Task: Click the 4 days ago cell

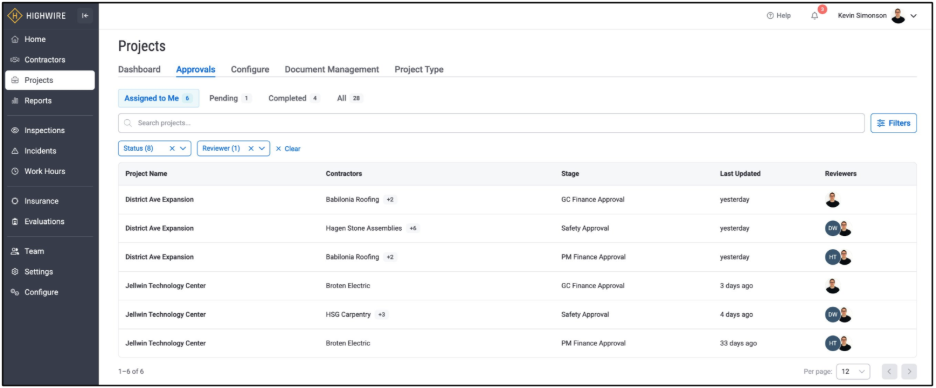Action: coord(737,315)
